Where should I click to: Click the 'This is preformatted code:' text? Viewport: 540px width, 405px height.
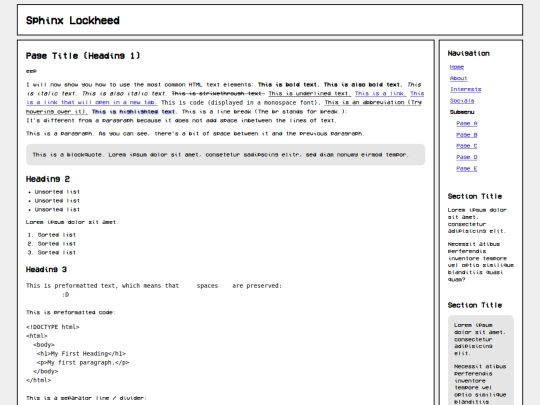pos(71,312)
